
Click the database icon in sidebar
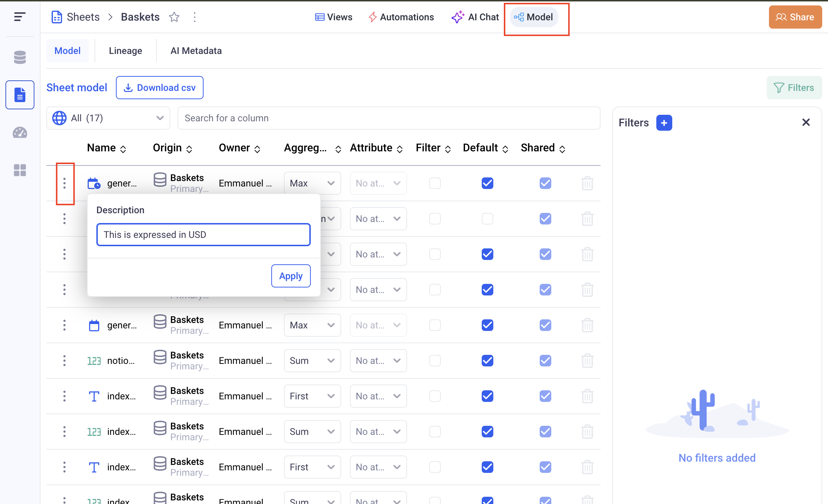20,57
